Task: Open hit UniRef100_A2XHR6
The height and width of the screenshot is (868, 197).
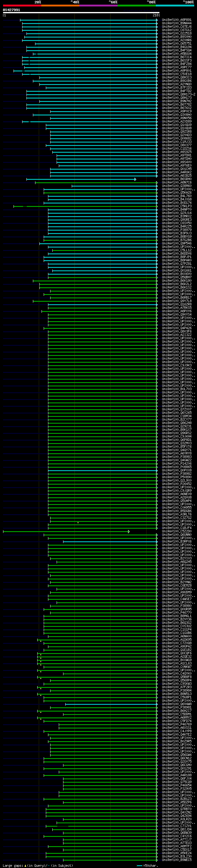Action: (176, 40)
